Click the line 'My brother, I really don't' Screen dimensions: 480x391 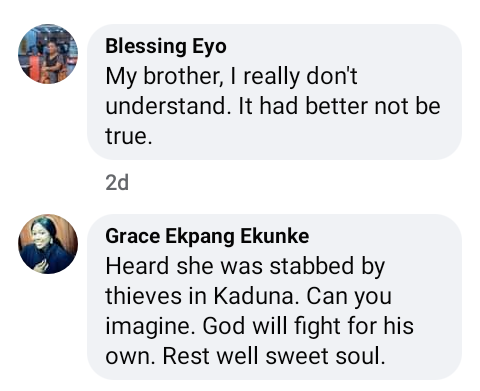(x=232, y=76)
